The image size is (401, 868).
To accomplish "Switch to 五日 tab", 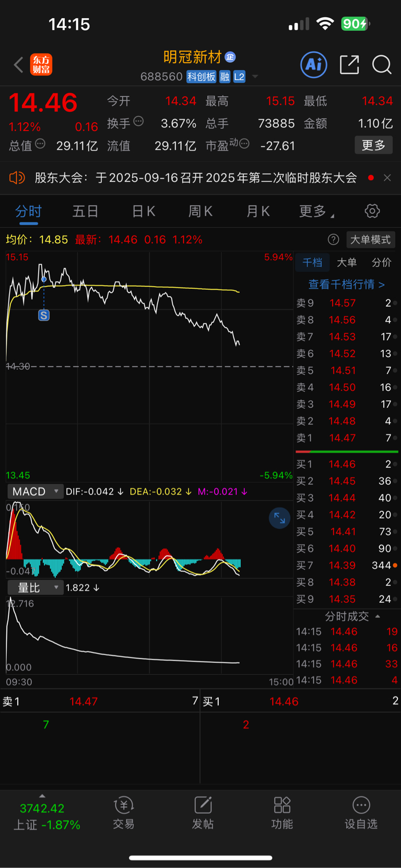I will [85, 211].
